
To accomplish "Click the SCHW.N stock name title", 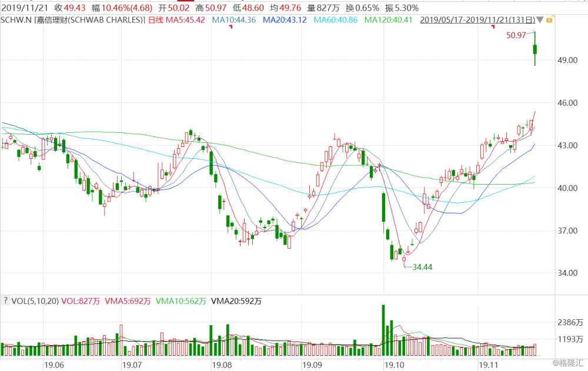I will pyautogui.click(x=73, y=20).
